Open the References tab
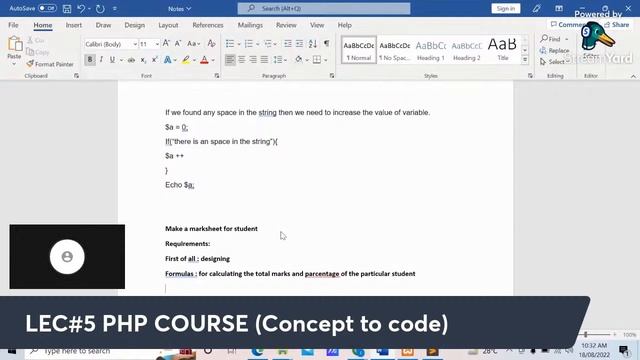The width and height of the screenshot is (640, 360). [x=208, y=25]
